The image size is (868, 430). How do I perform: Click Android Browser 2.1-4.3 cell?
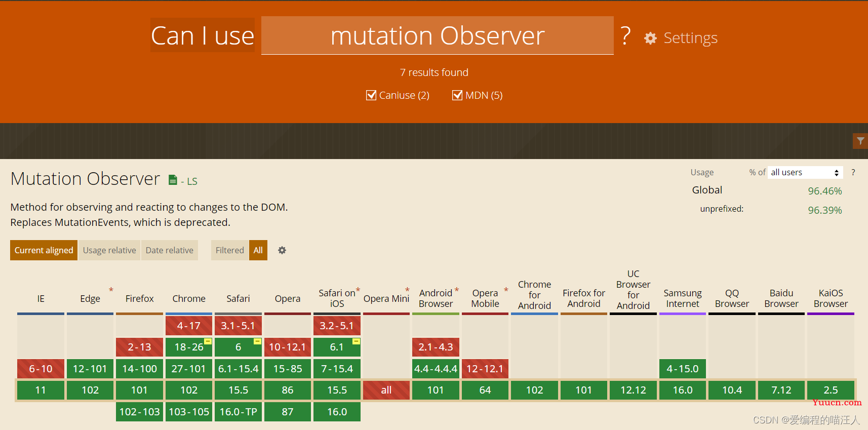click(x=436, y=347)
